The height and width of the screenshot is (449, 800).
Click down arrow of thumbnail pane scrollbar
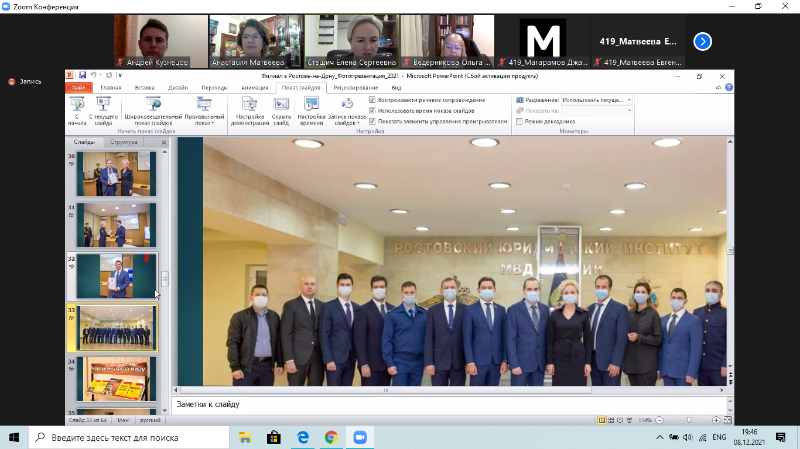click(x=164, y=410)
